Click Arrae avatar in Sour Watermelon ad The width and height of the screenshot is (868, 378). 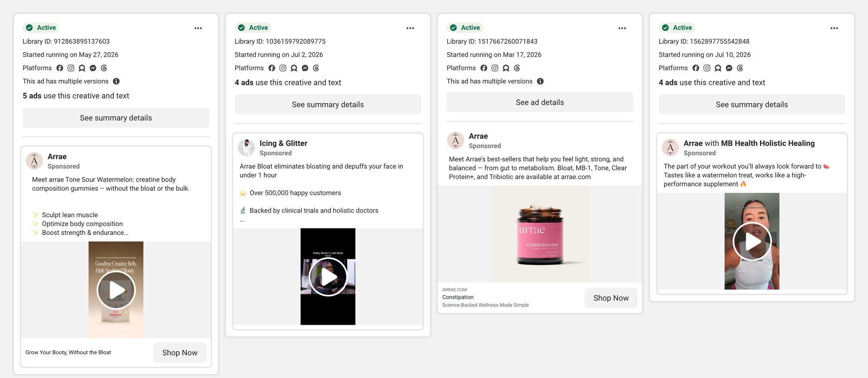coord(34,161)
